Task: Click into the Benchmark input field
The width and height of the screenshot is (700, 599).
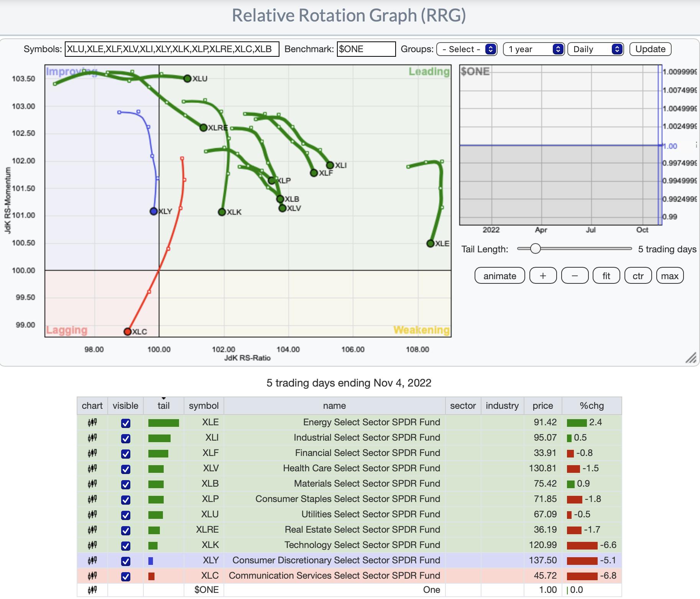Action: pos(366,49)
